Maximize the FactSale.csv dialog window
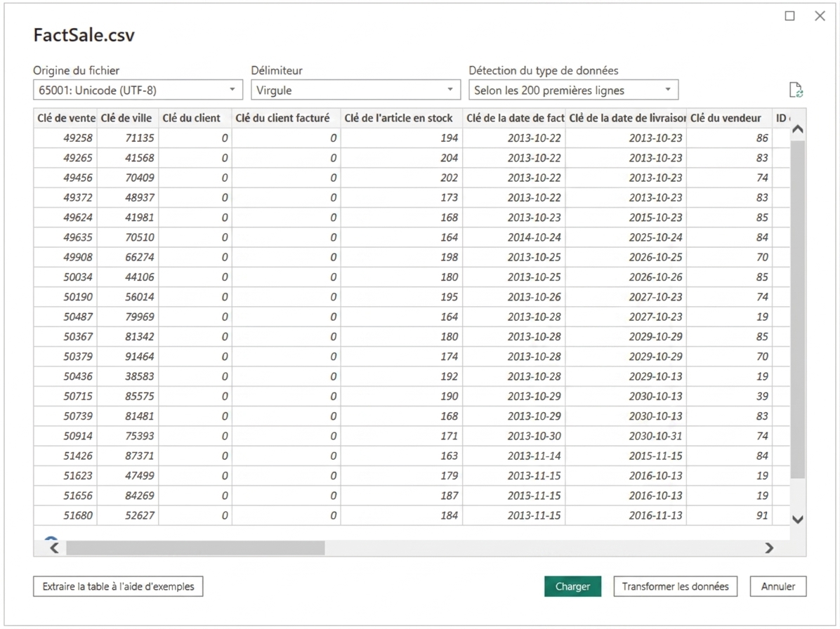The image size is (840, 629). (x=789, y=16)
